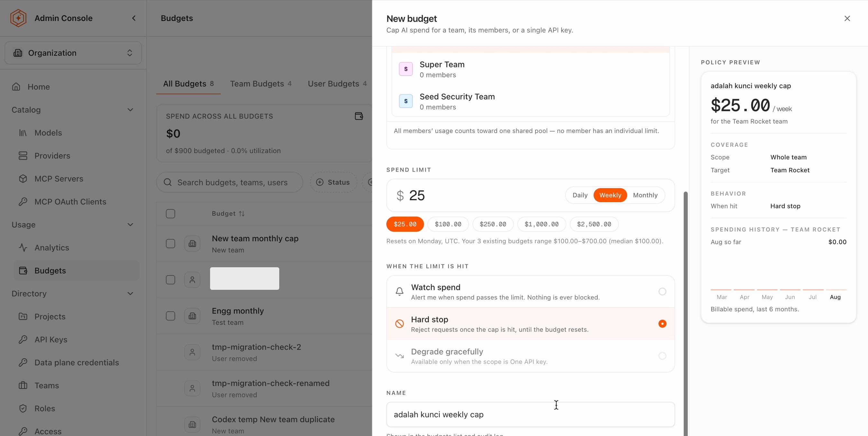This screenshot has height=436, width=868.
Task: Set spend period to Weekly
Action: (x=610, y=195)
